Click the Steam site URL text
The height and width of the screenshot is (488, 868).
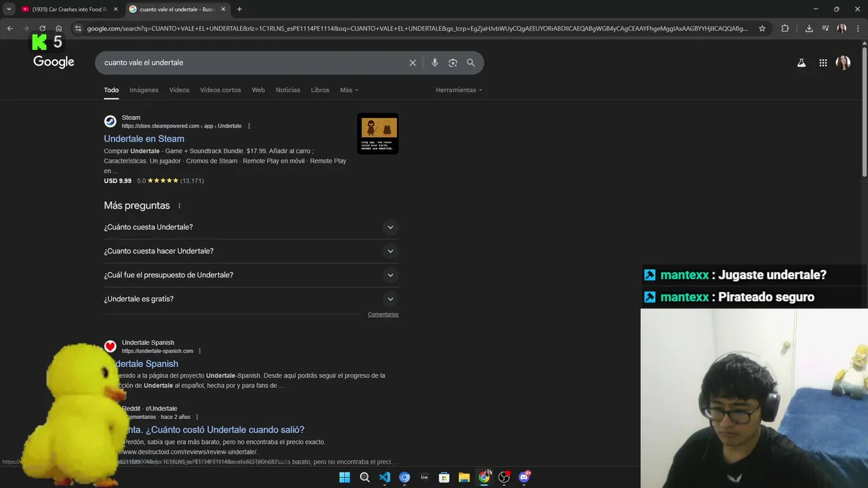182,126
